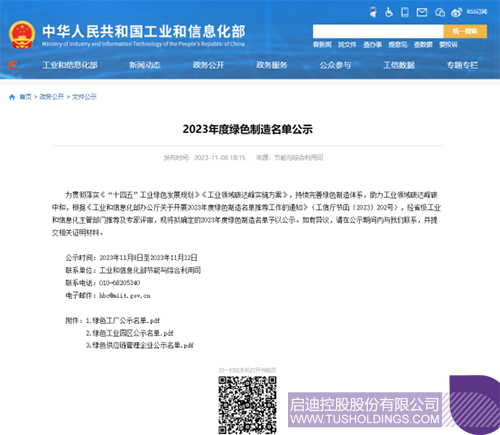The width and height of the screenshot is (500, 435).
Task: Click the red e icon beside navigation
Action: click(x=13, y=64)
